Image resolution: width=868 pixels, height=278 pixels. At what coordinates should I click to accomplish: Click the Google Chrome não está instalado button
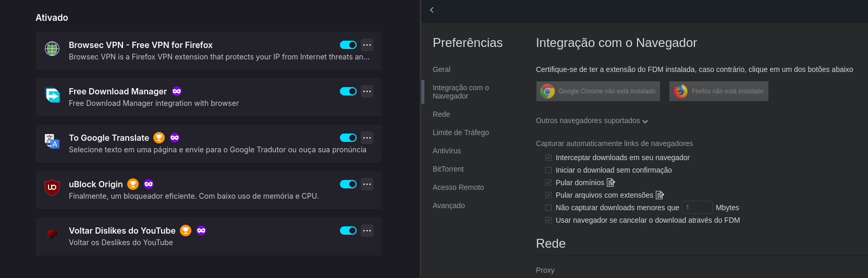tap(598, 91)
